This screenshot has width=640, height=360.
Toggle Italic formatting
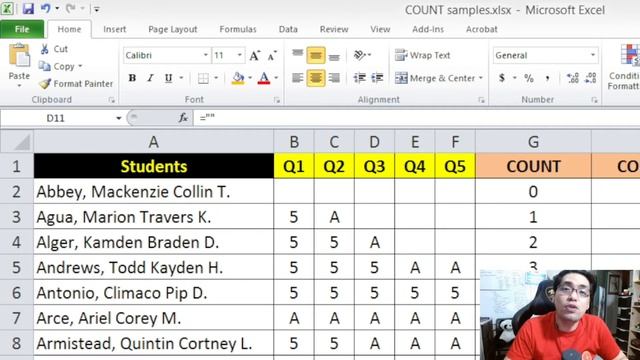150,78
